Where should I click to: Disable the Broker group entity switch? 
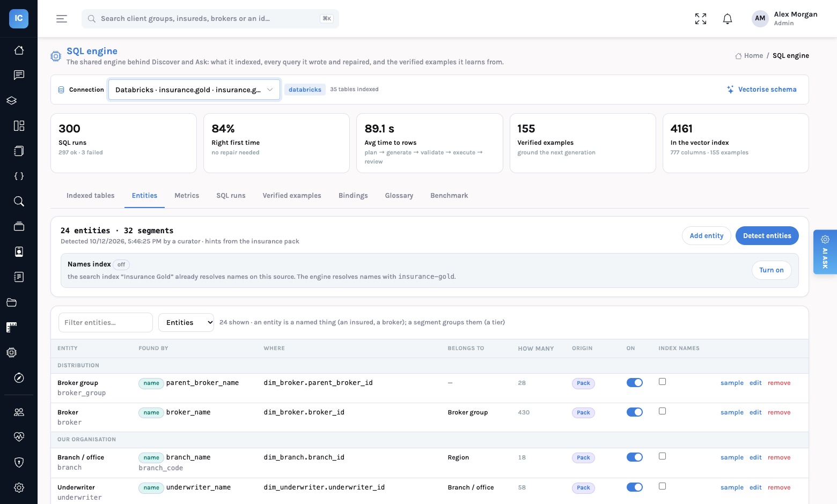[x=635, y=383]
